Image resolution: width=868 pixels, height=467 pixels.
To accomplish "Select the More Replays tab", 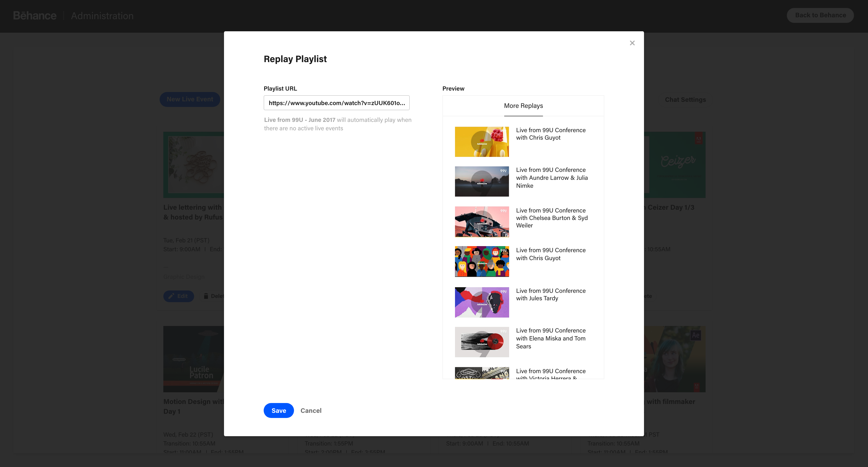I will [523, 106].
